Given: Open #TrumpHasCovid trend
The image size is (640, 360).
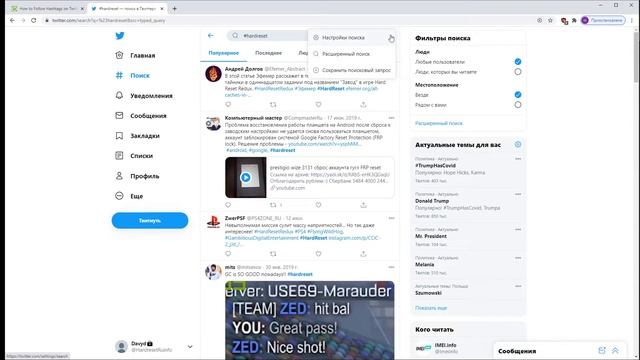Looking at the screenshot, I should 435,166.
